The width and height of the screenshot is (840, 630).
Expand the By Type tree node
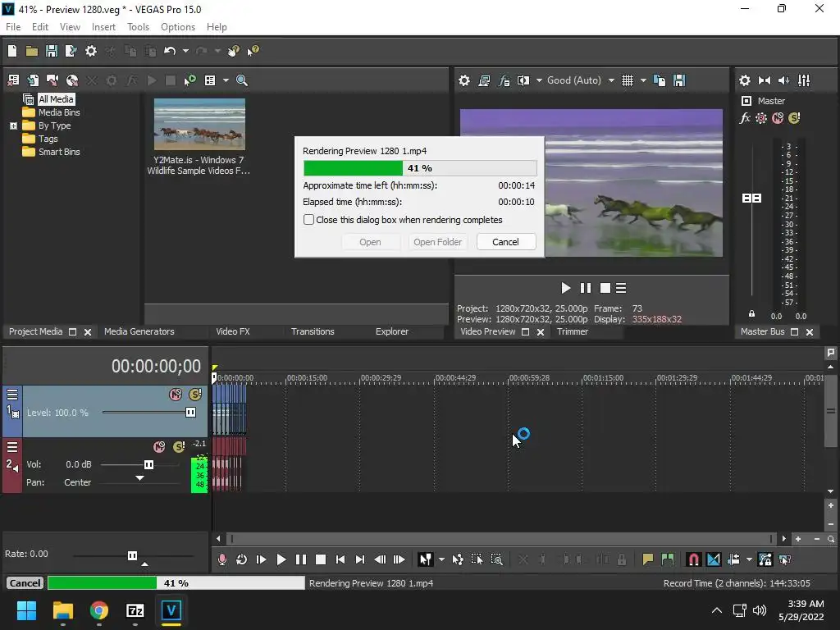pos(13,126)
